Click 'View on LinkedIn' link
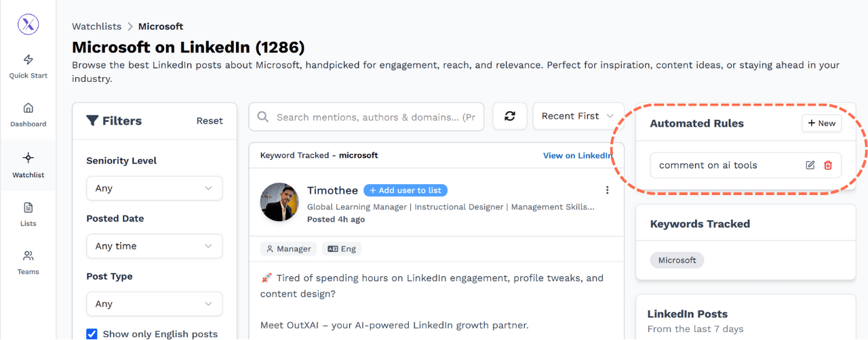 point(577,156)
